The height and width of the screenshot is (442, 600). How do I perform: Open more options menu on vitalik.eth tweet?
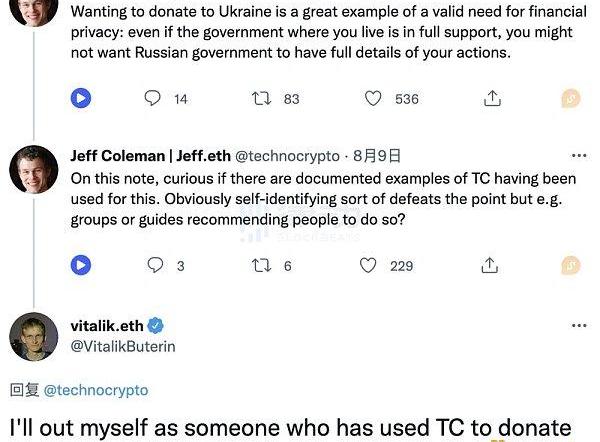point(578,325)
